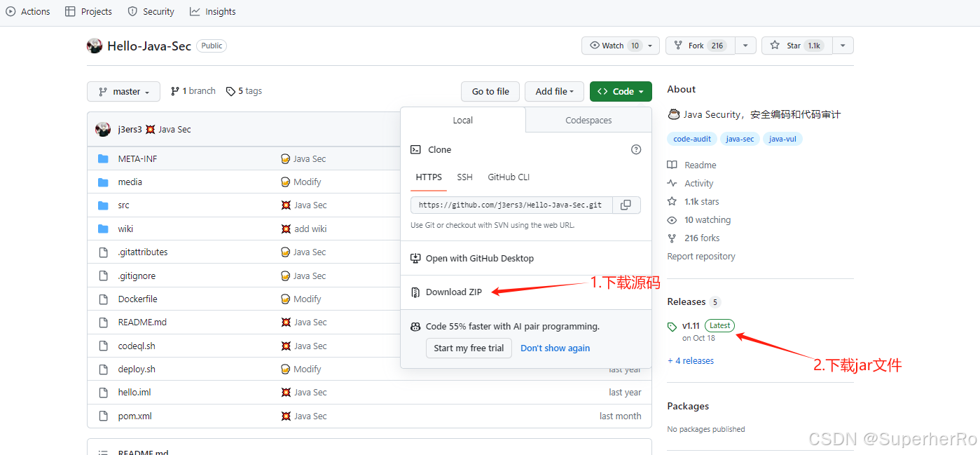Star the repository
The height and width of the screenshot is (455, 980).
pos(797,46)
